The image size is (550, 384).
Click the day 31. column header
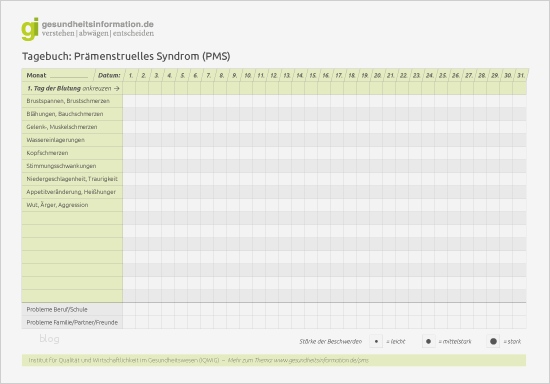point(521,75)
